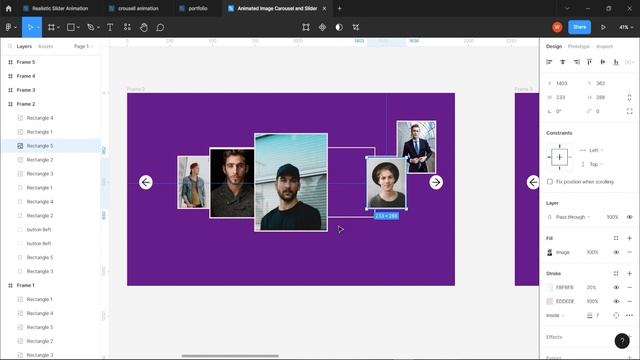Enable Fix position when scrolling
640x360 pixels.
[x=550, y=182]
